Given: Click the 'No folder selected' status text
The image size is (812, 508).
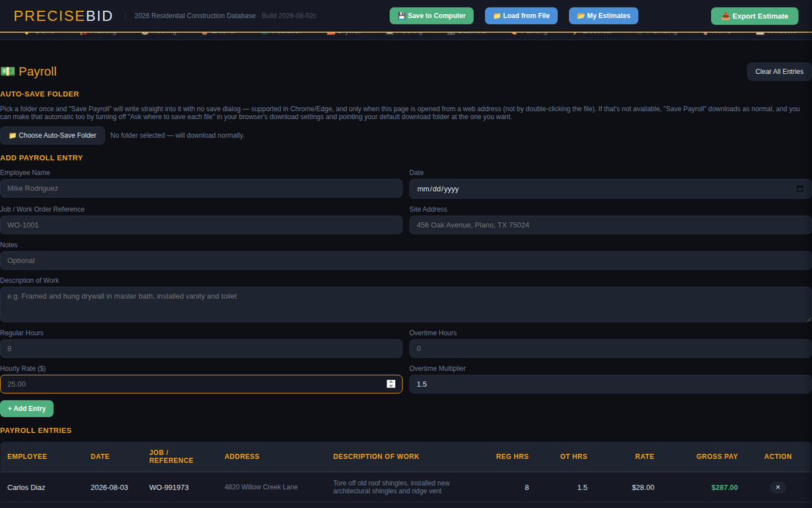Looking at the screenshot, I should tap(177, 135).
